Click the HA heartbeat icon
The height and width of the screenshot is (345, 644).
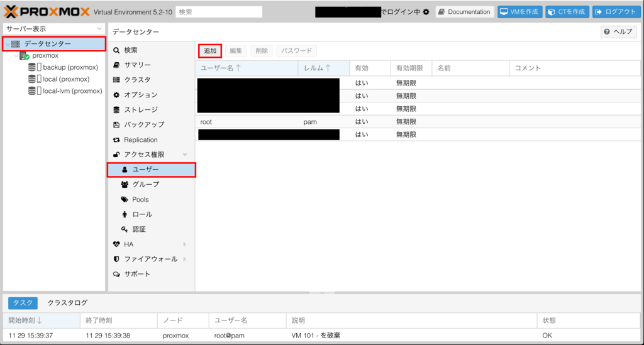(x=116, y=244)
